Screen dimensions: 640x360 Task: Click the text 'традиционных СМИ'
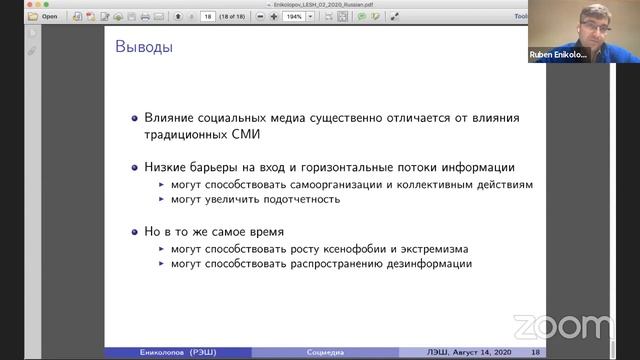click(x=202, y=135)
